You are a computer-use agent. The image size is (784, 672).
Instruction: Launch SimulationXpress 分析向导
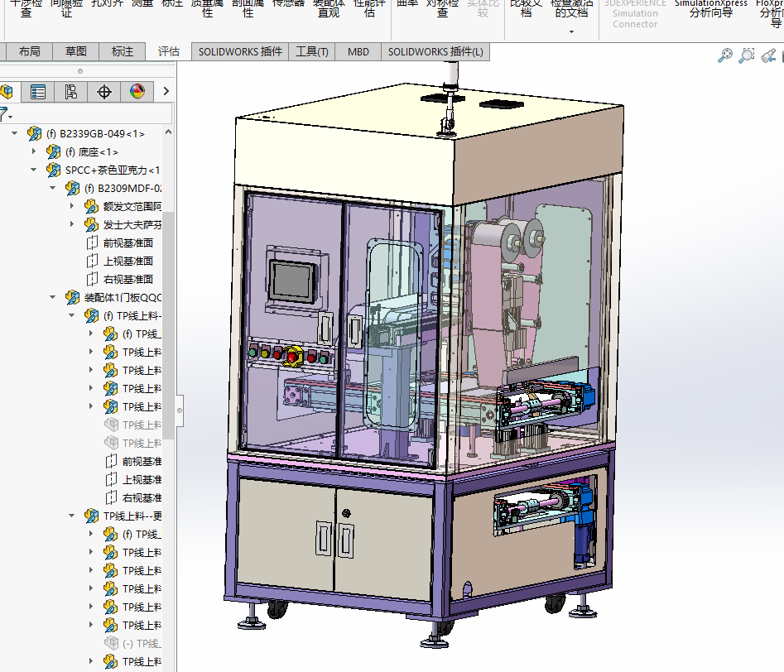tap(710, 10)
